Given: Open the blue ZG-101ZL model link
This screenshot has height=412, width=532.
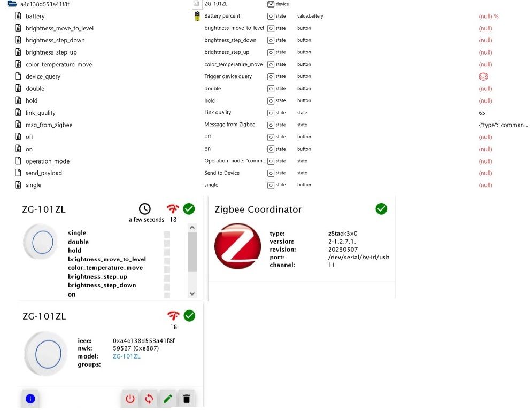Looking at the screenshot, I should tap(127, 356).
